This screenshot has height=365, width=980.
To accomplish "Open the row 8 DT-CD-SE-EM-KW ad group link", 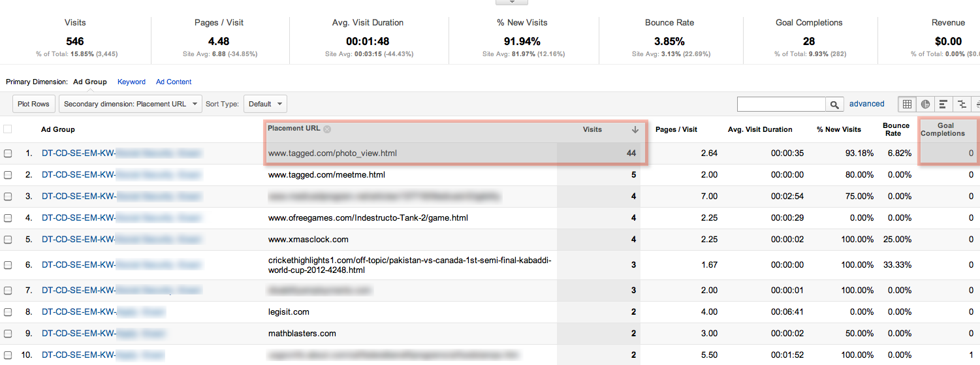I will coord(103,312).
